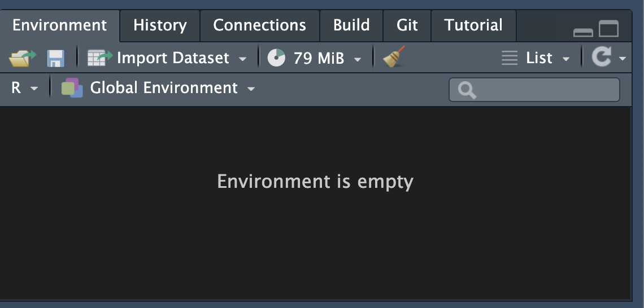Minimize the Environment pane
The image size is (644, 308).
pos(583,32)
